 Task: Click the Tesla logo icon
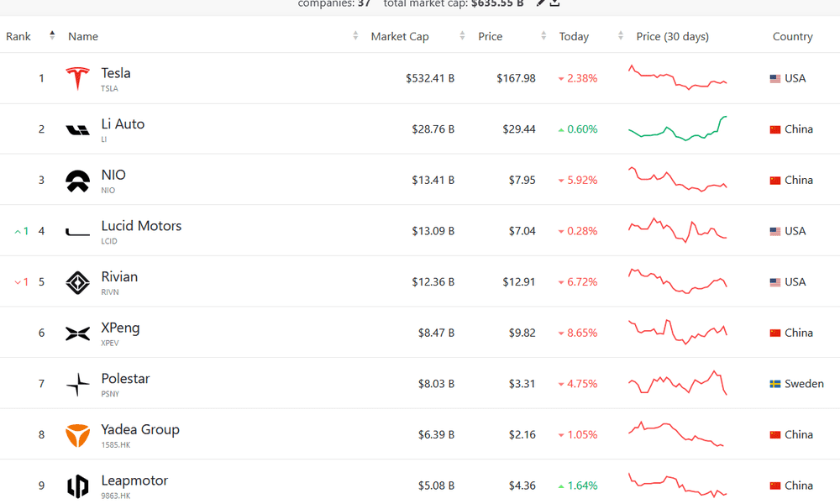tap(77, 79)
